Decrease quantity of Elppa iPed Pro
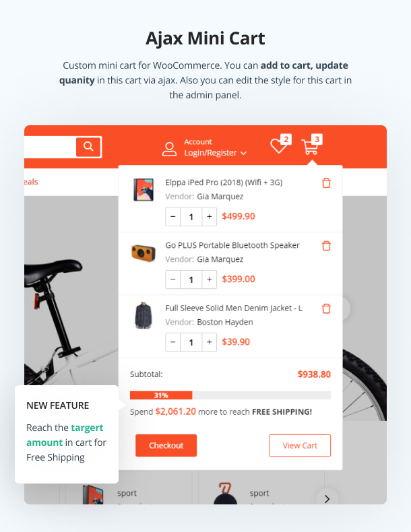Screen dimensions: 411x532 click(x=172, y=216)
